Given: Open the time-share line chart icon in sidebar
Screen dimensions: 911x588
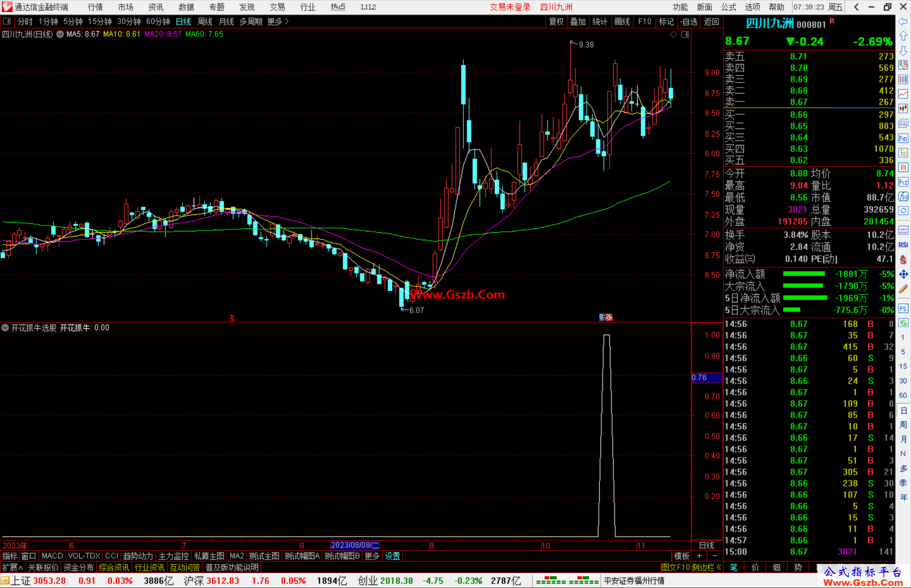Looking at the screenshot, I should pyautogui.click(x=903, y=94).
